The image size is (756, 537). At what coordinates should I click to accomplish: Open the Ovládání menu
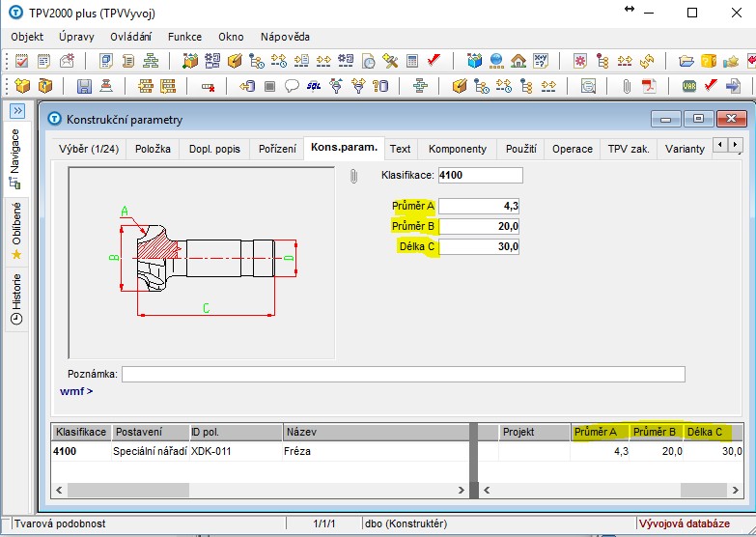click(130, 37)
